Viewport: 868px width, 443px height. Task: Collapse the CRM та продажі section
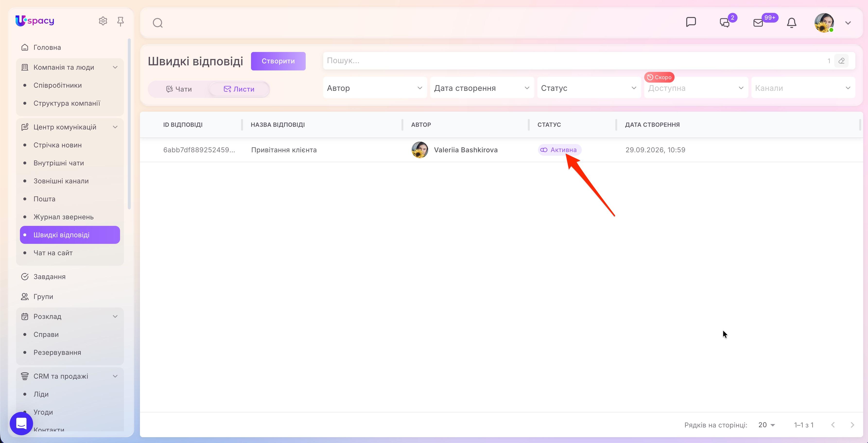tap(115, 376)
